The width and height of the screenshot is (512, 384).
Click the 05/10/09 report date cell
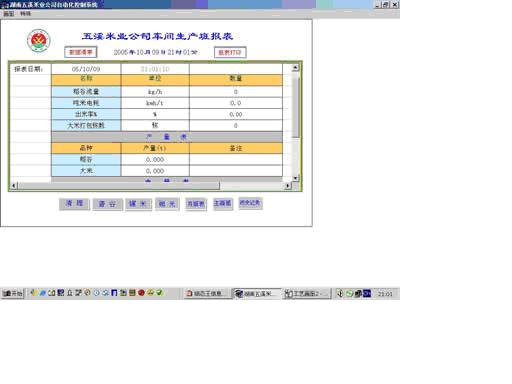point(86,69)
